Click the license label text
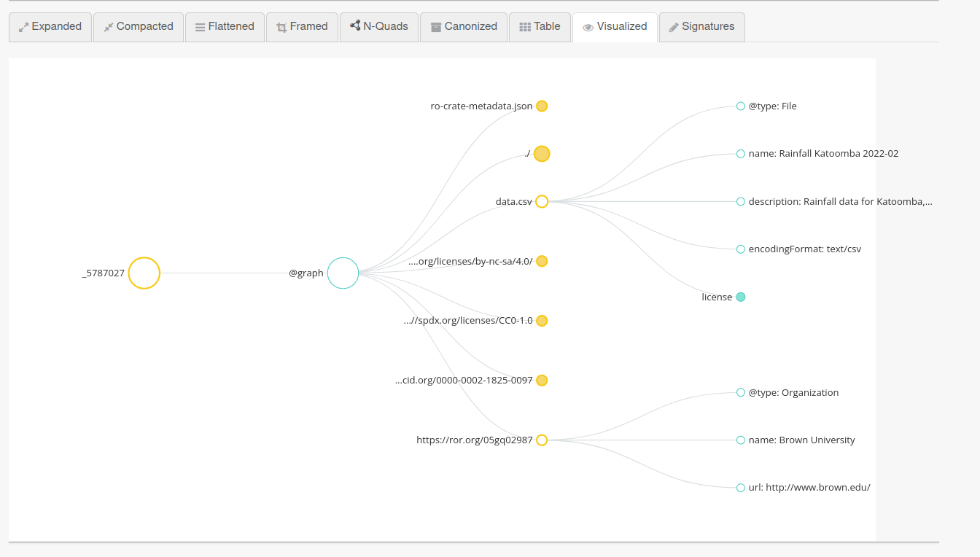Image resolution: width=980 pixels, height=557 pixels. (717, 297)
